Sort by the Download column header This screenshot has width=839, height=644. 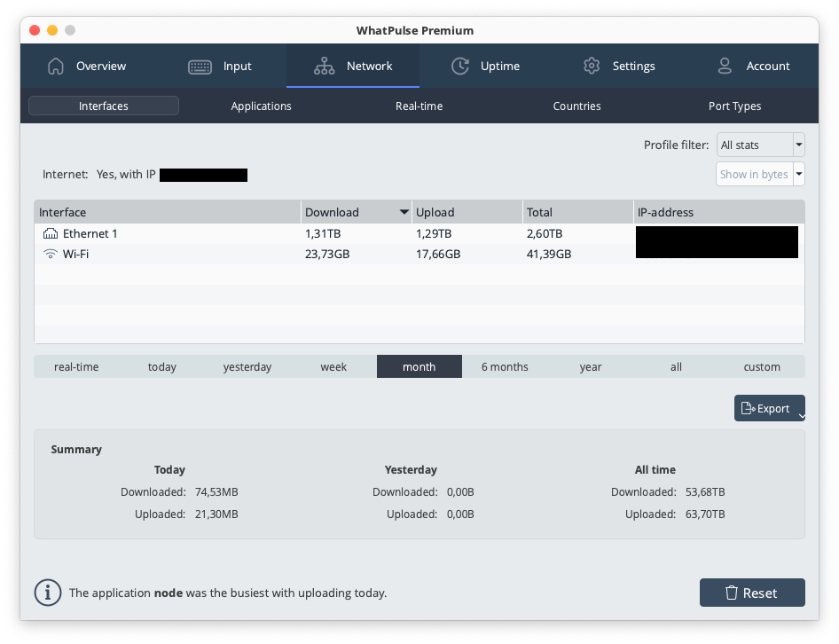pyautogui.click(x=333, y=212)
